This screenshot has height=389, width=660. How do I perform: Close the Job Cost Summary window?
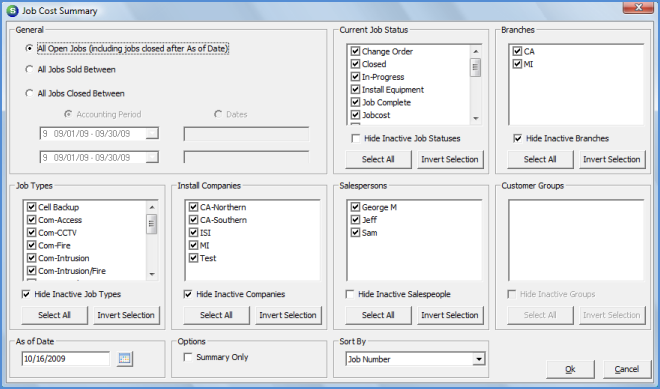tap(638, 7)
